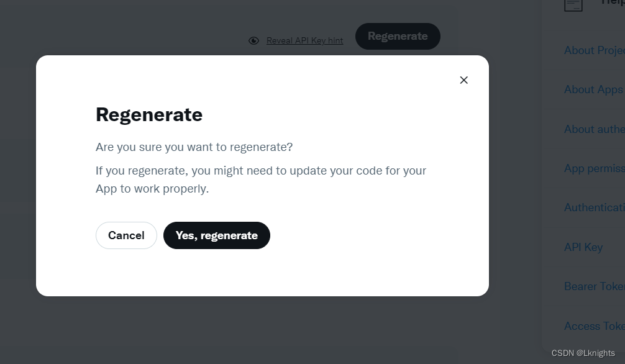Click the 'update your code' warning paragraph
The height and width of the screenshot is (364, 625).
pos(261,180)
